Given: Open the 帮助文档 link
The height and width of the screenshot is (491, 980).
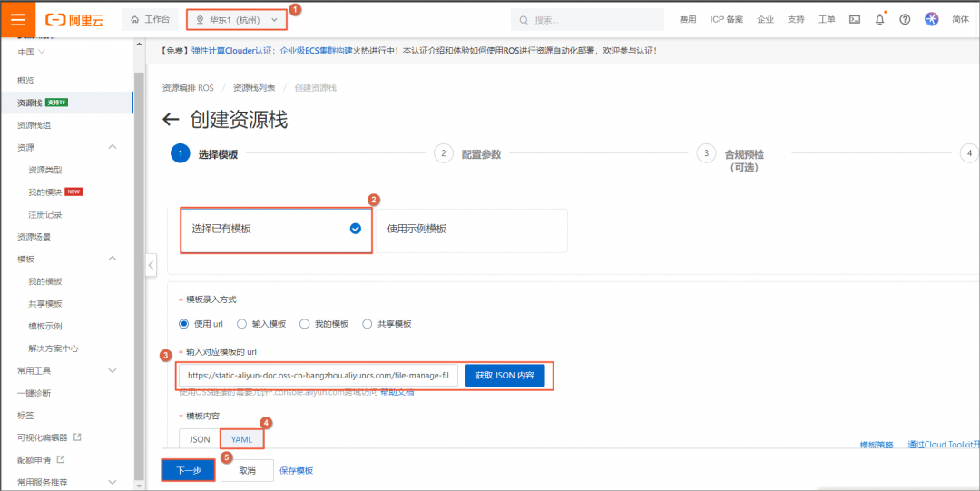Looking at the screenshot, I should click(397, 392).
